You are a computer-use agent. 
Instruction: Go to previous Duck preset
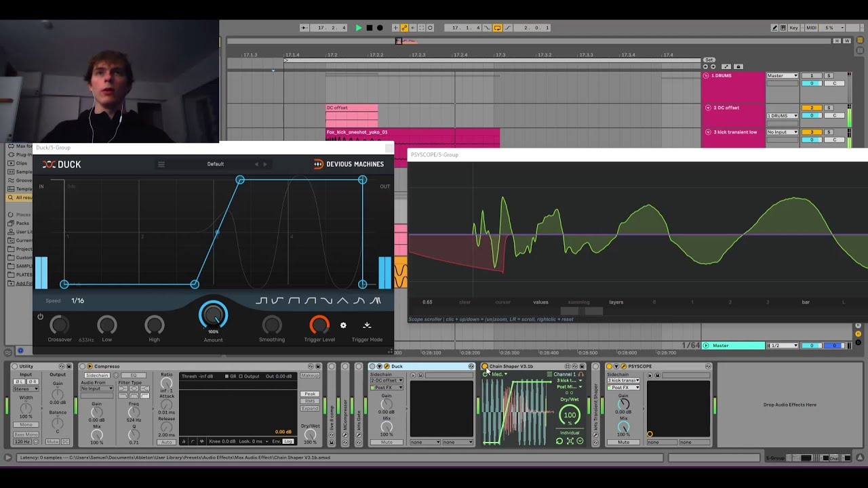point(256,164)
